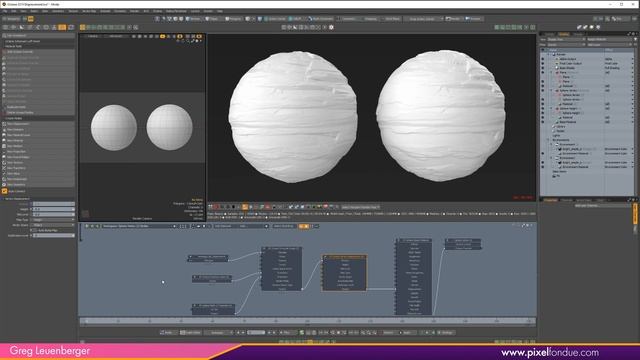Open the Filter Type dropdown
This screenshot has width=640, height=360.
[53, 220]
